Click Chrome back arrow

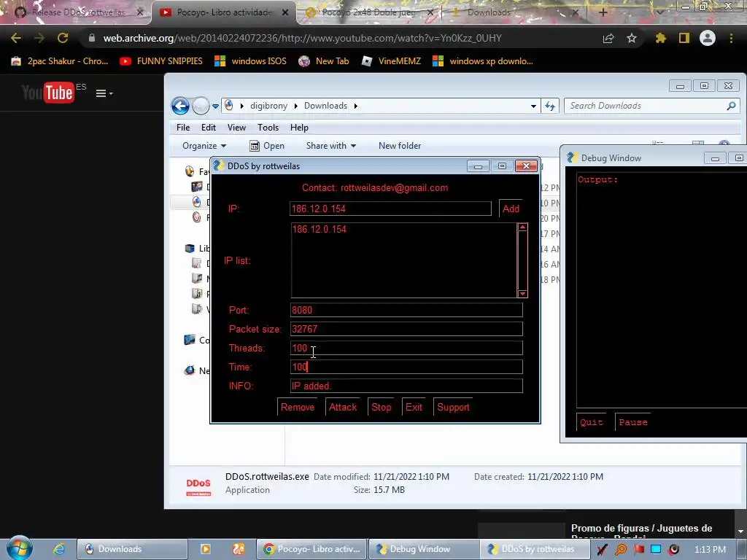pyautogui.click(x=16, y=38)
